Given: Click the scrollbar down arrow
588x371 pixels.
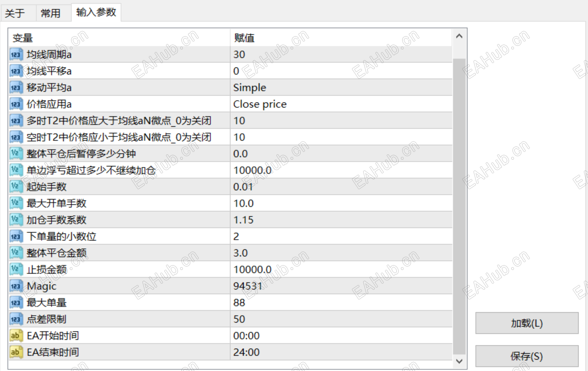Looking at the screenshot, I should [459, 361].
